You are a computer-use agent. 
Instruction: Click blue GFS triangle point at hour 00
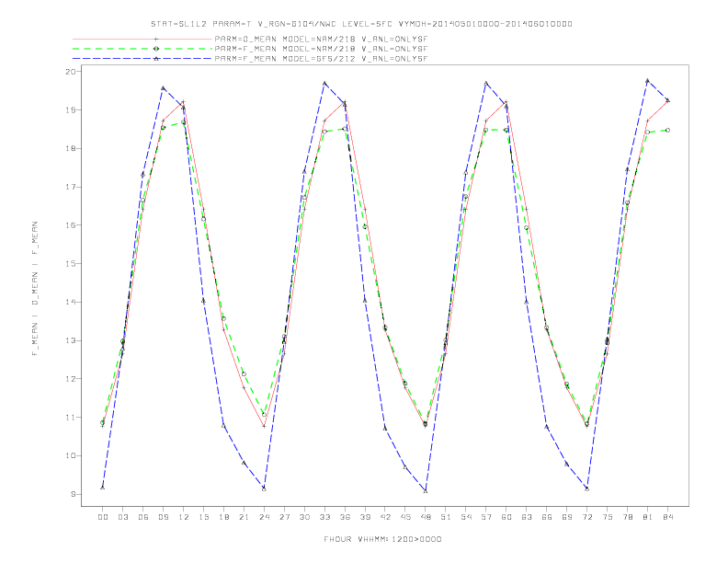[x=103, y=488]
